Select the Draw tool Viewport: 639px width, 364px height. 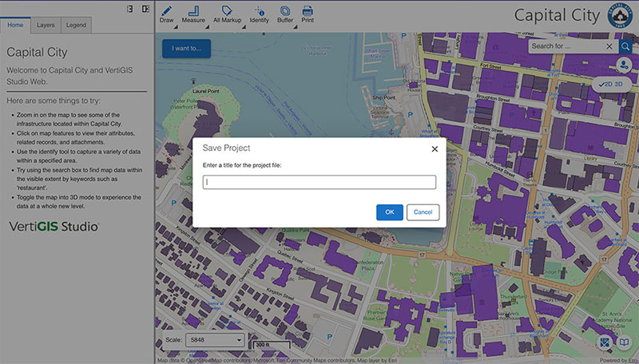pyautogui.click(x=166, y=14)
